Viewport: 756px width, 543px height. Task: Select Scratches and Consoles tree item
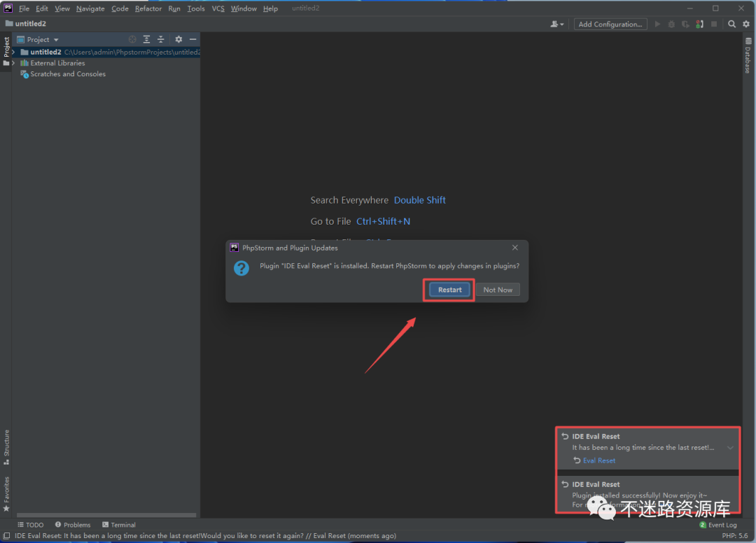pos(67,74)
